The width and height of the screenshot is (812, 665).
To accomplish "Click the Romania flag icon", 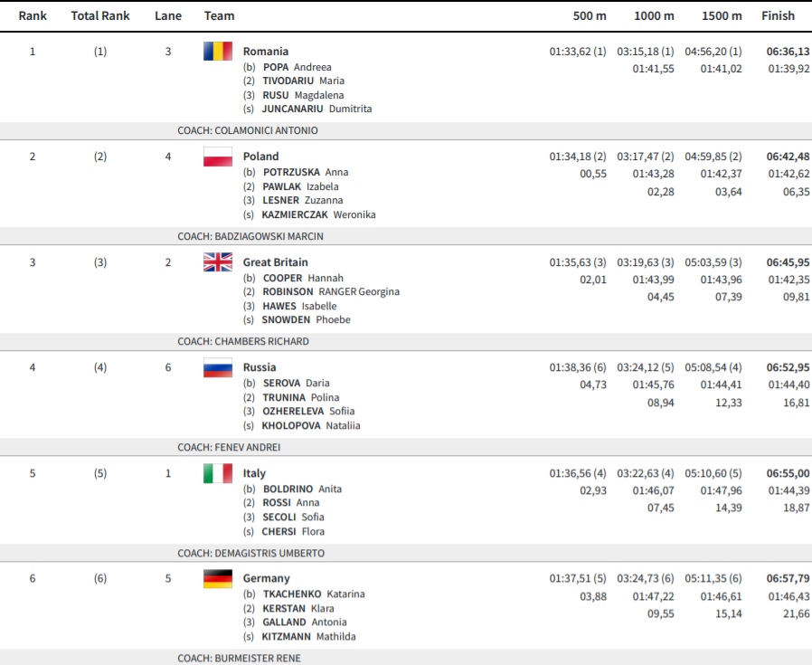I will tap(218, 52).
